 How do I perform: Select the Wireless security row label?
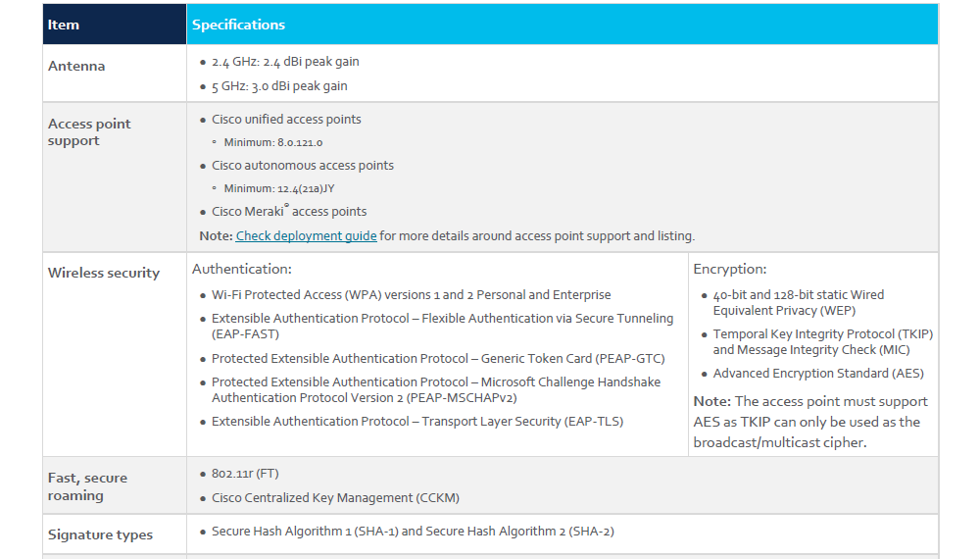tap(104, 274)
